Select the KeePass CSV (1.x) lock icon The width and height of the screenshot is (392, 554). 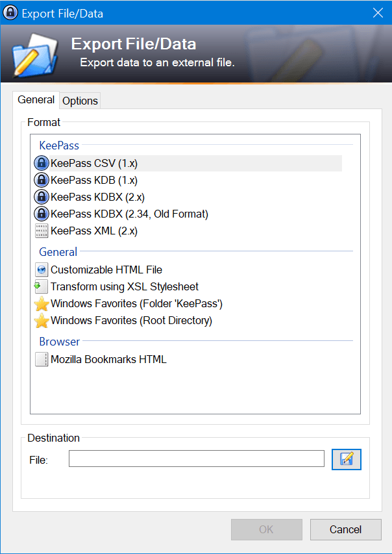[42, 163]
